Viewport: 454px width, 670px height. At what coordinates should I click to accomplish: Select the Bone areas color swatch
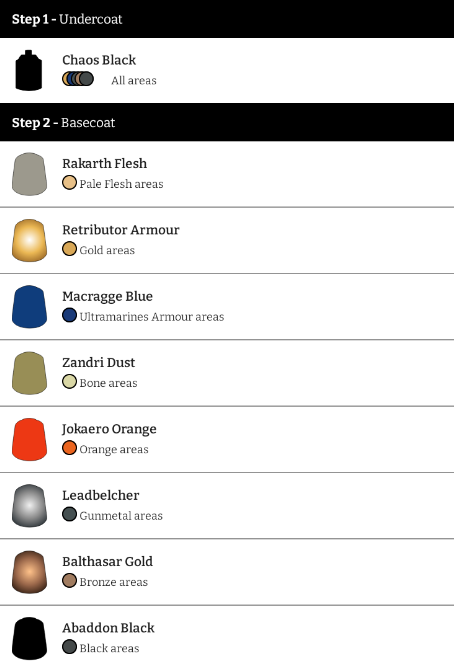click(x=69, y=382)
